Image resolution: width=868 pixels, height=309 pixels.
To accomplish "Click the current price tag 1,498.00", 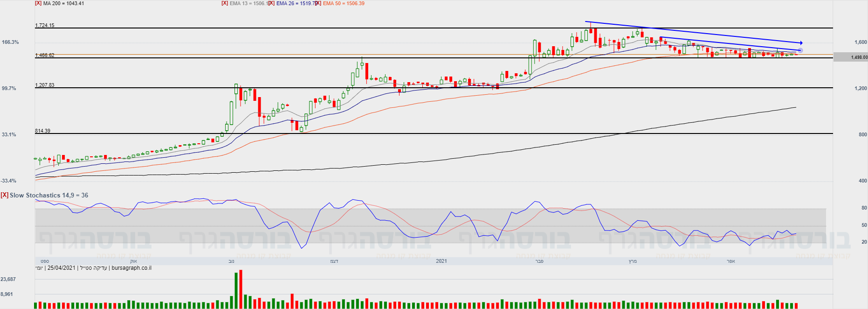I will pos(851,57).
